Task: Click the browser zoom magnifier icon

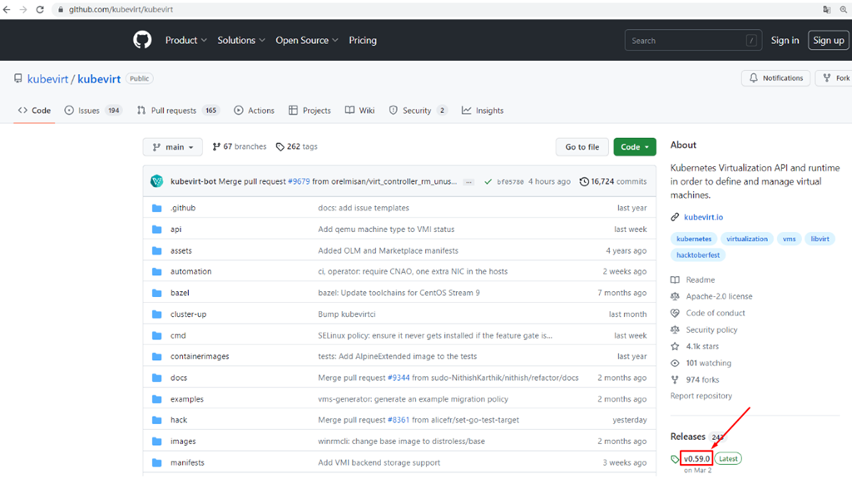Action: point(844,9)
